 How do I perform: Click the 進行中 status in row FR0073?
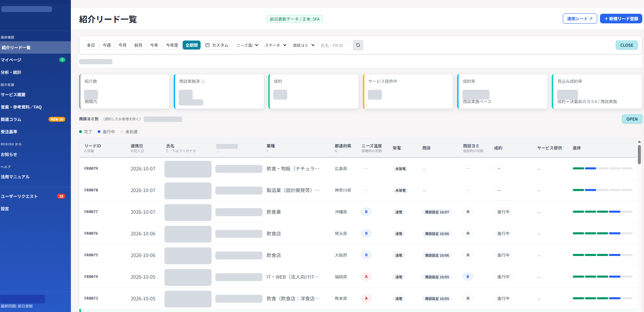point(503,298)
